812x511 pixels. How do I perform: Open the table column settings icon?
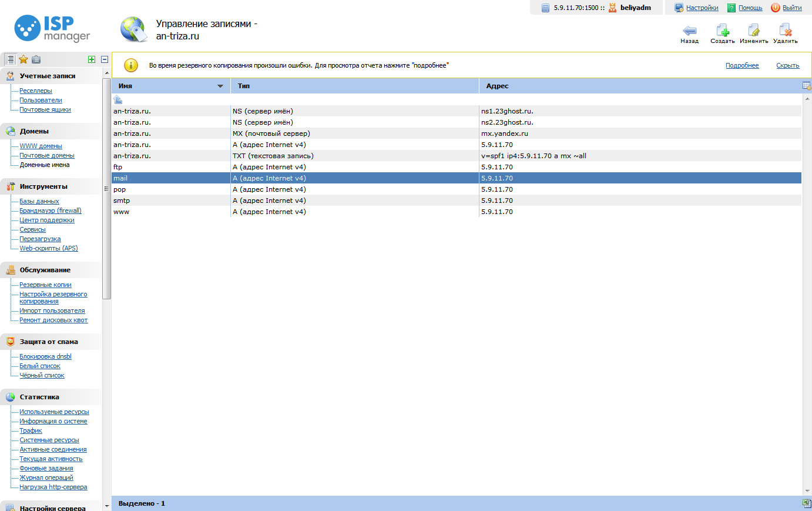click(807, 86)
